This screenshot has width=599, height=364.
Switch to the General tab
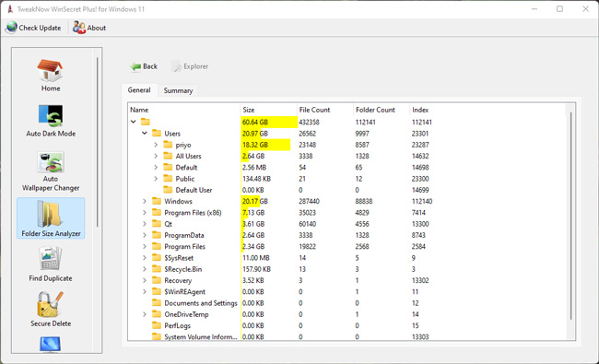click(139, 90)
